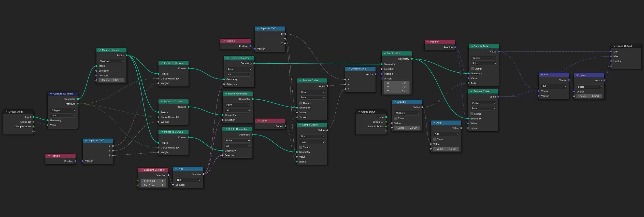Click the Center input socket on Group Output
Image resolution: width=644 pixels, height=217 pixels.
(x=611, y=61)
